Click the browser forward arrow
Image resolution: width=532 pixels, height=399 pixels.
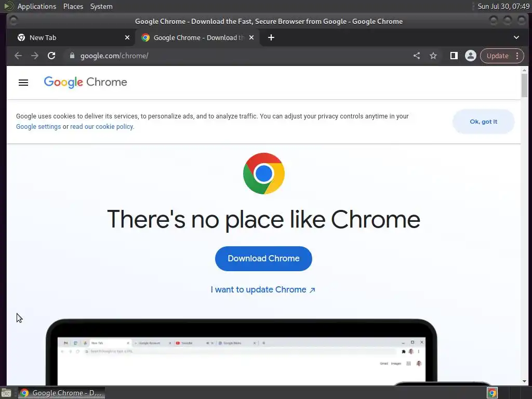[x=35, y=56]
